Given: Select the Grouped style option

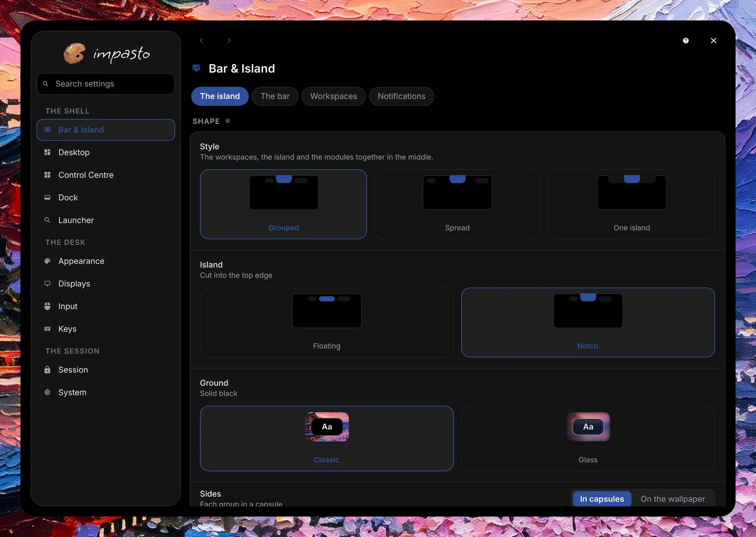Looking at the screenshot, I should 283,204.
